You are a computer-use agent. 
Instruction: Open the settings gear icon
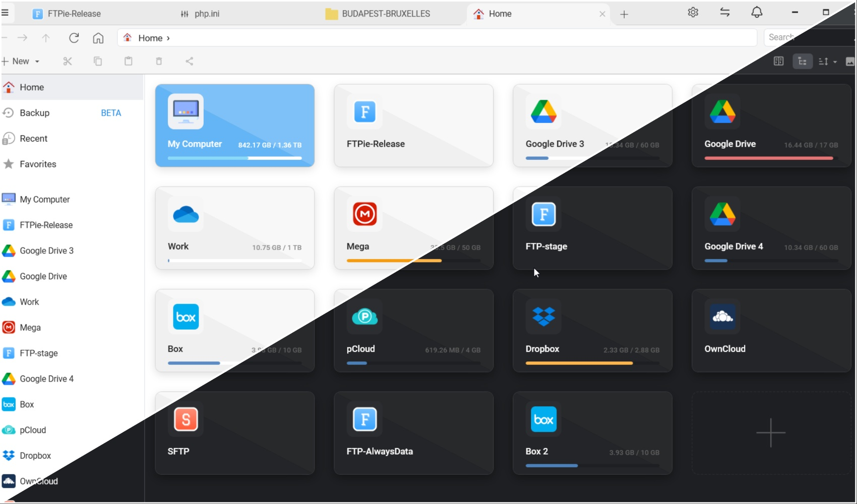(x=693, y=13)
